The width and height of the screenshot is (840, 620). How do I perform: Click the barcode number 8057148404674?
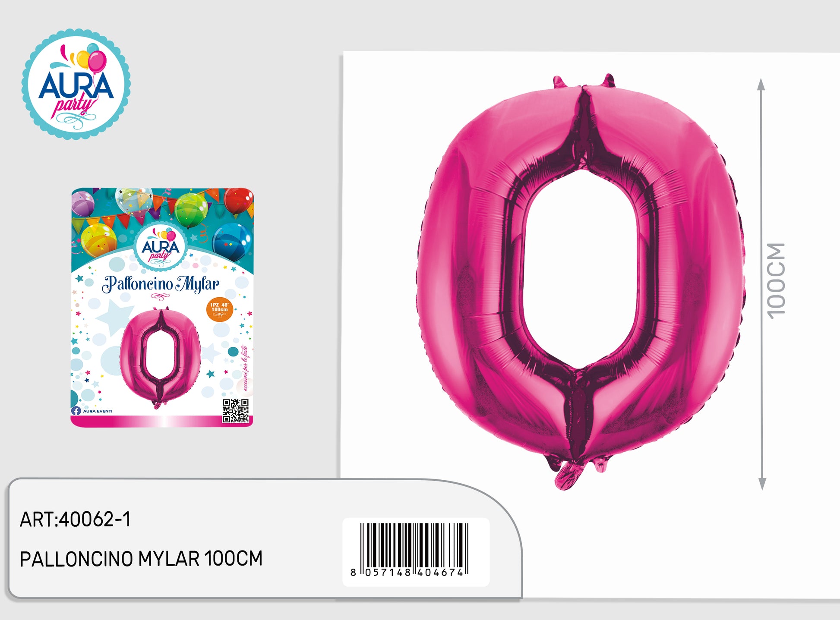(x=407, y=573)
